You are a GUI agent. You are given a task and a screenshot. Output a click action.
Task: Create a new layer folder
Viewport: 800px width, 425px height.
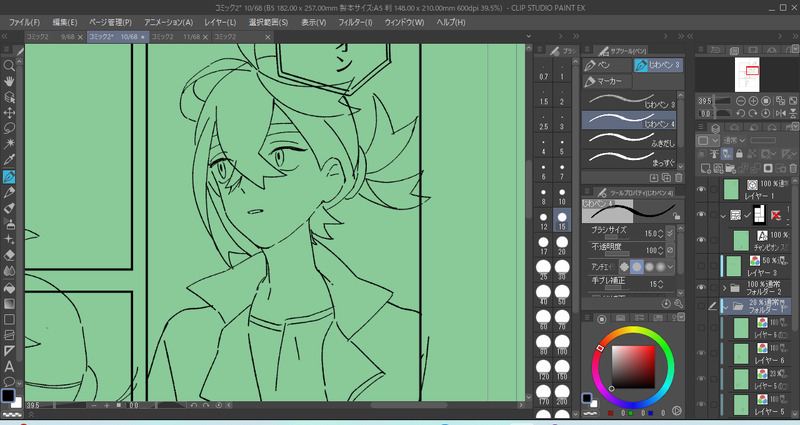coord(731,168)
